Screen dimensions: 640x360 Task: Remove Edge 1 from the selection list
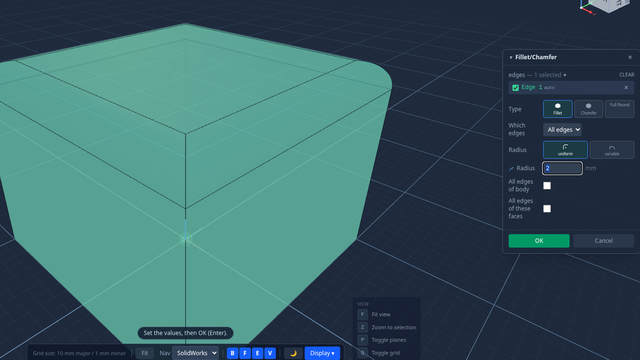(626, 87)
